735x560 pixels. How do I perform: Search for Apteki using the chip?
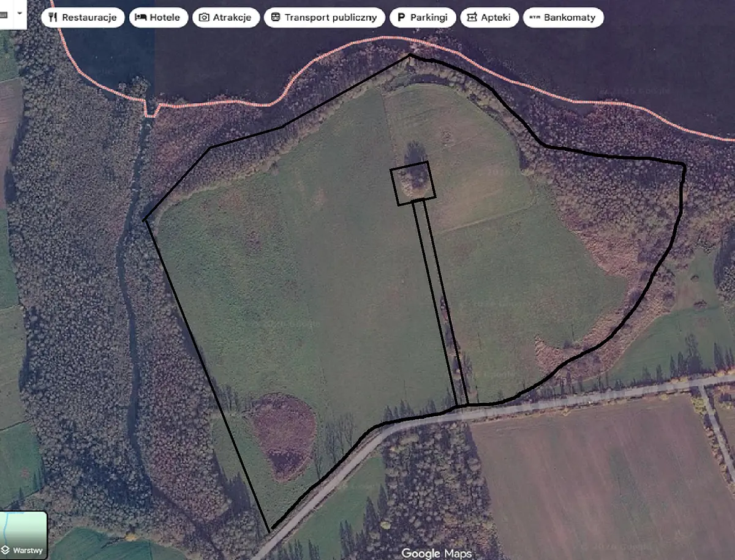489,18
